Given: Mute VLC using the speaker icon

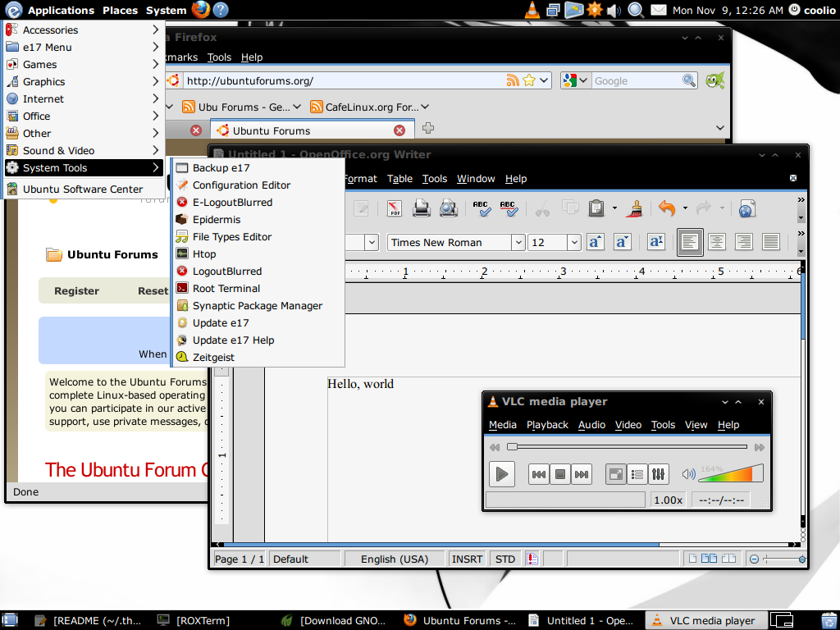Looking at the screenshot, I should 688,474.
